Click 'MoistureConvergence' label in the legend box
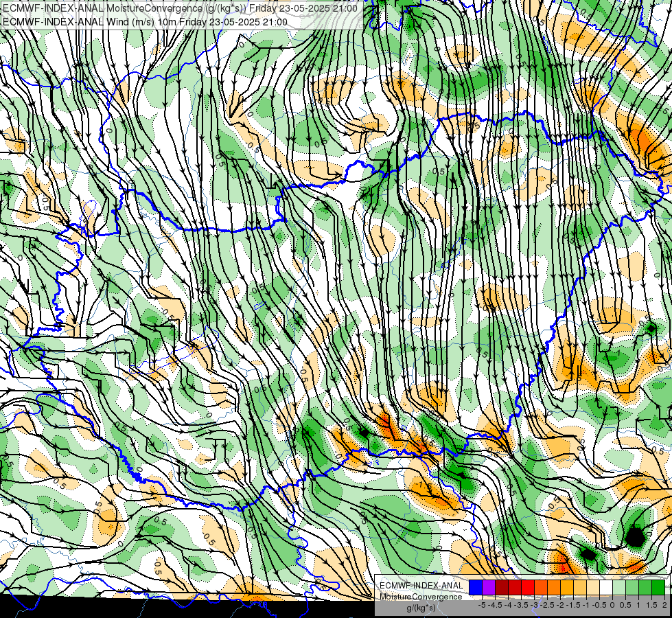 [421, 597]
